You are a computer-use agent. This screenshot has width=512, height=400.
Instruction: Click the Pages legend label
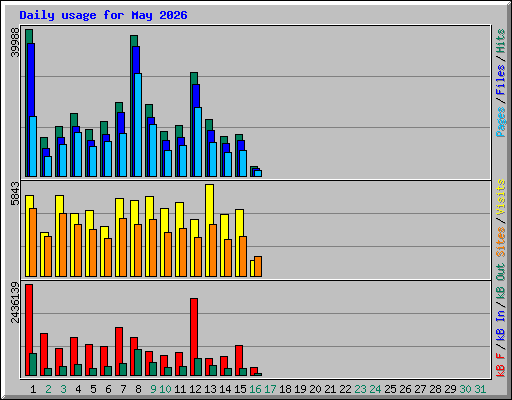[x=501, y=122]
